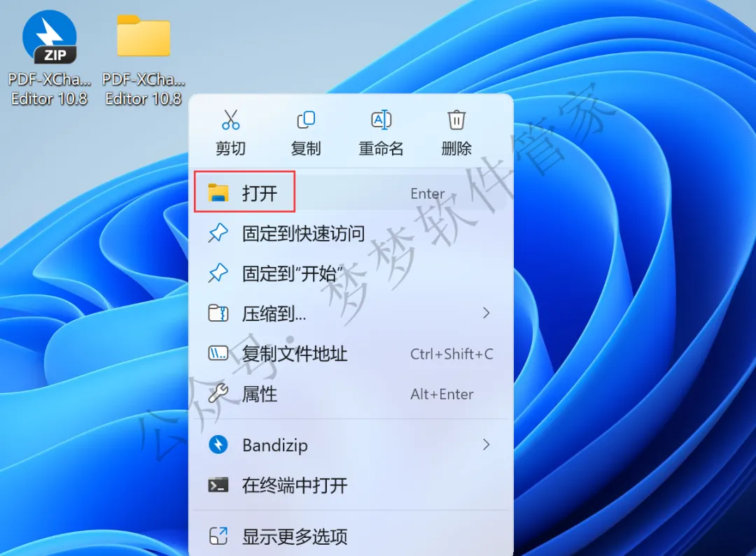This screenshot has width=756, height=556.
Task: Click the 复制 label under copy icon
Action: [306, 148]
